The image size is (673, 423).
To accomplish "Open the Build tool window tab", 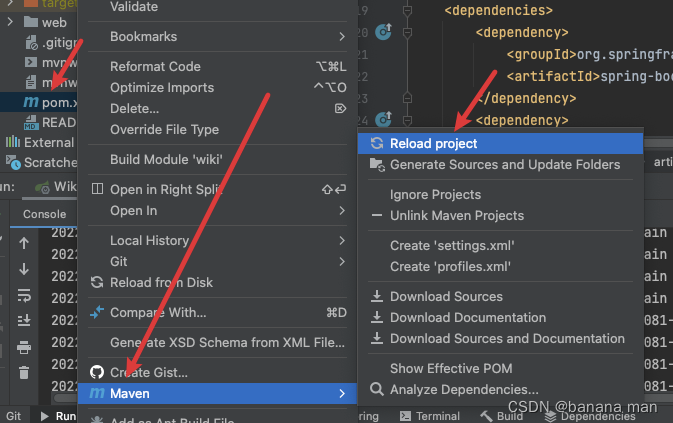I will (x=501, y=416).
